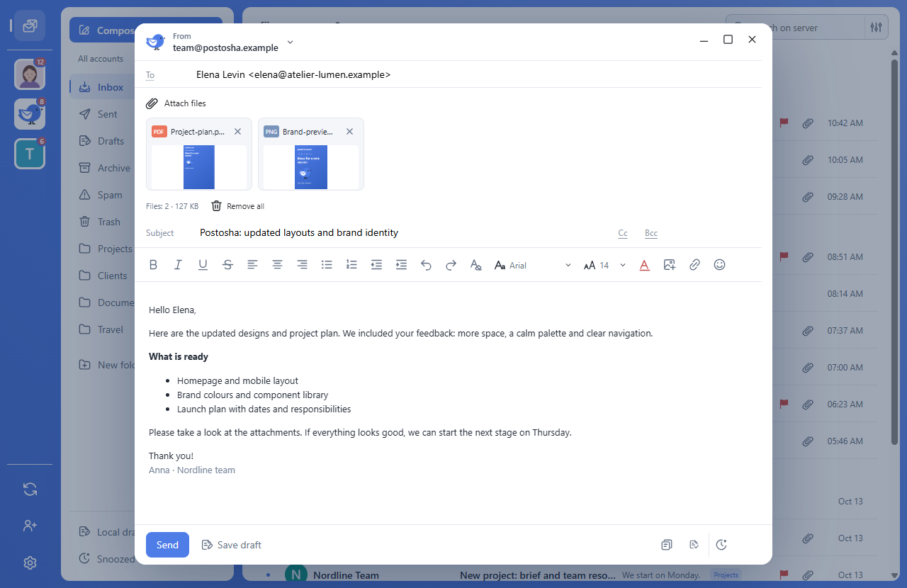Align text to the left

pos(252,265)
